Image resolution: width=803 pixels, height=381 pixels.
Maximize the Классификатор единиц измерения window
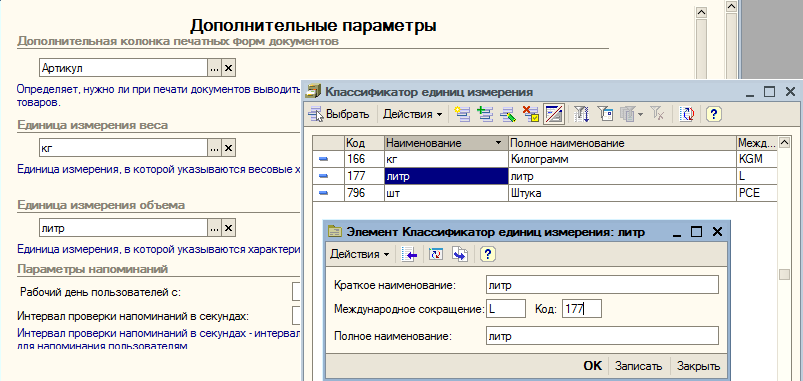pos(769,92)
